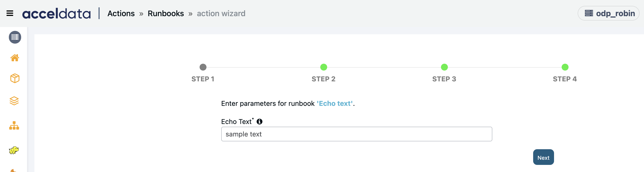644x172 pixels.
Task: Open the hierarchy network sidebar icon
Action: point(14,125)
